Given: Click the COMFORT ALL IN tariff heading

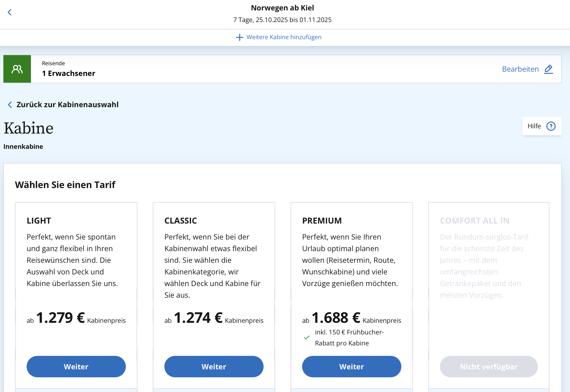Looking at the screenshot, I should (475, 221).
